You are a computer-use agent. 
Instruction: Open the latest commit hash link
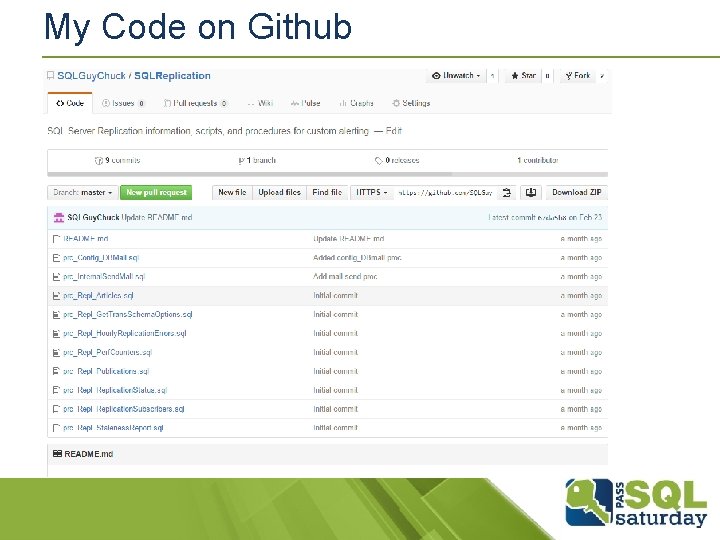point(552,218)
